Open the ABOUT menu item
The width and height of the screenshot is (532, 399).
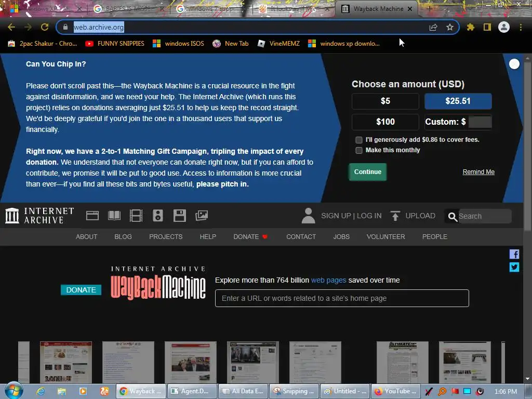(x=87, y=237)
